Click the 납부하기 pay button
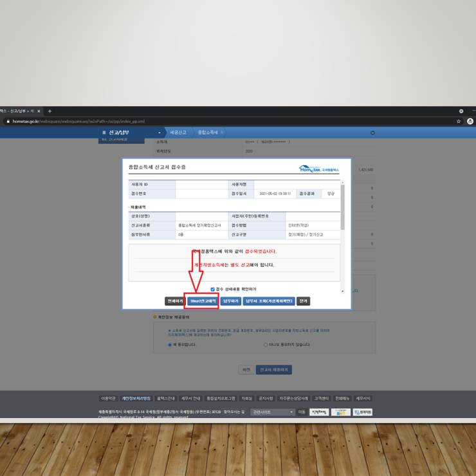Image resolution: width=476 pixels, height=476 pixels. [x=231, y=301]
